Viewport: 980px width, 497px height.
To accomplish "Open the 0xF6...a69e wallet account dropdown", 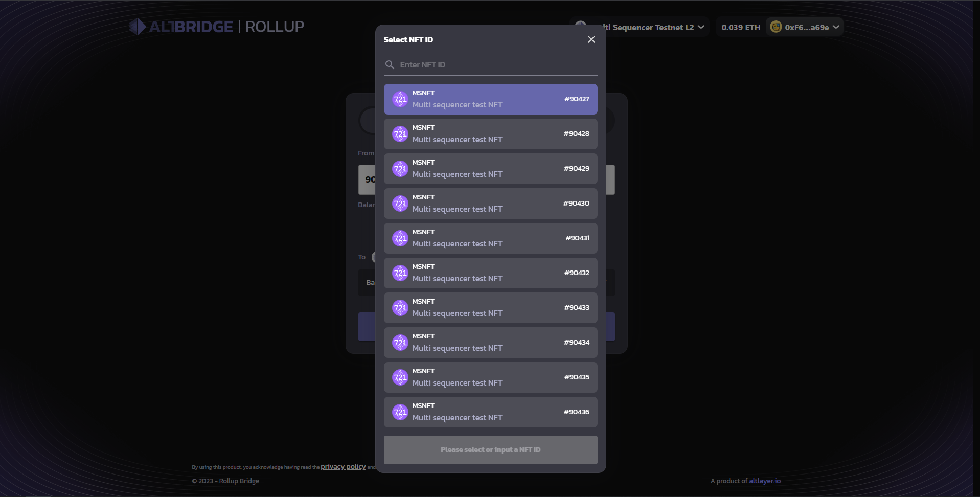I will tap(805, 27).
